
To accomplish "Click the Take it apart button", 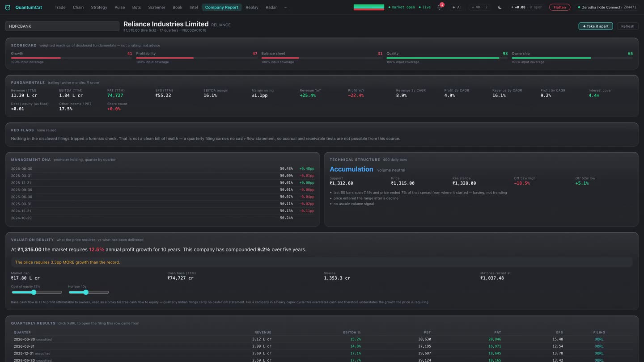I will (596, 26).
